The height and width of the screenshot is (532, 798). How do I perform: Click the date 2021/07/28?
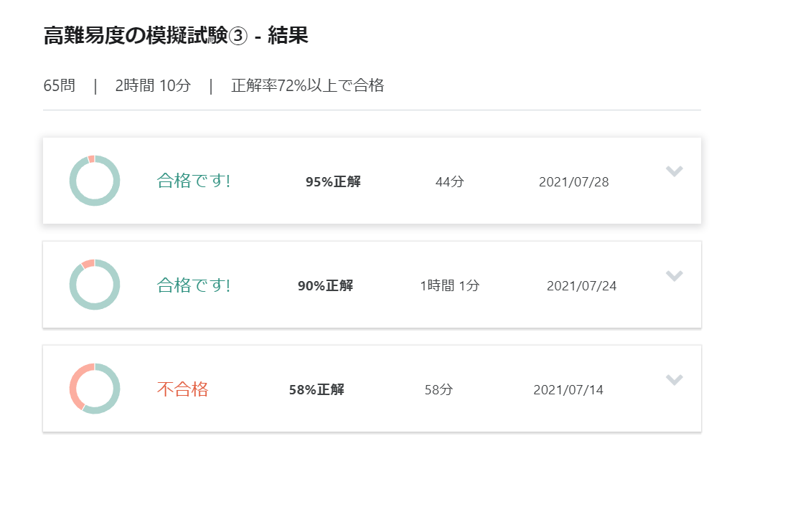pyautogui.click(x=574, y=182)
